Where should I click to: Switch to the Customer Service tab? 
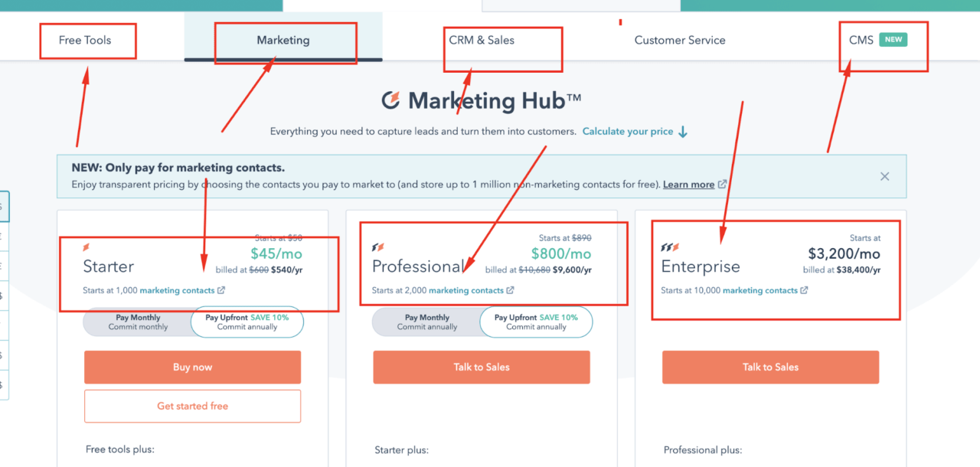tap(680, 40)
